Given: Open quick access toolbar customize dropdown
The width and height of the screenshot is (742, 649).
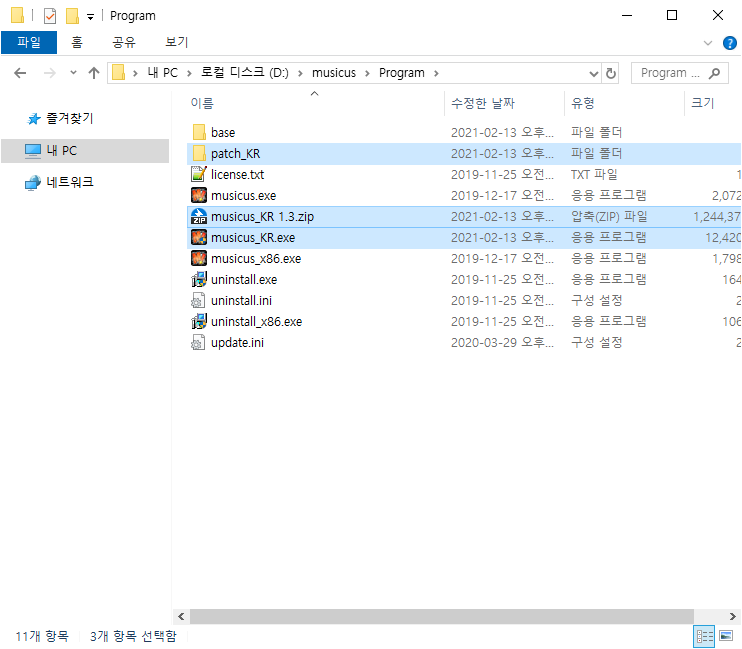Looking at the screenshot, I should (x=90, y=17).
